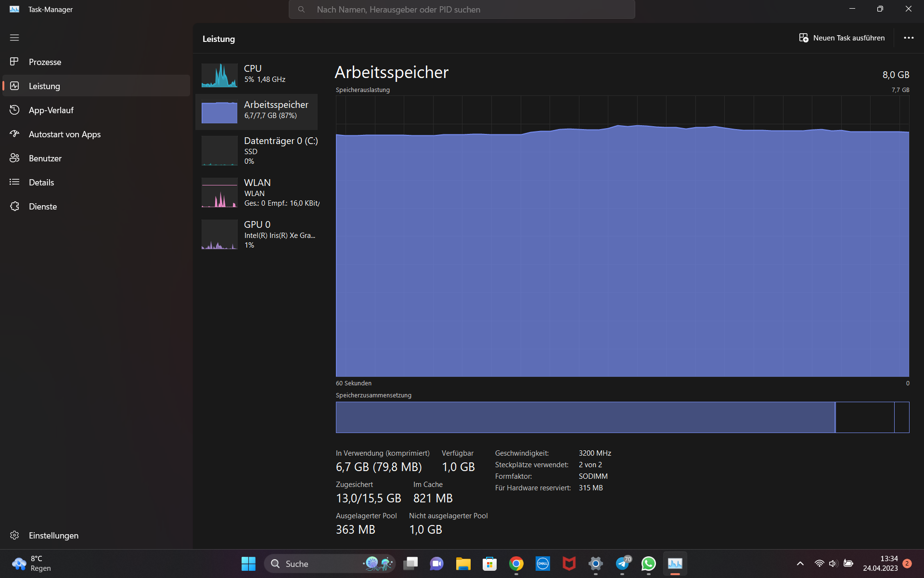Open the Prozesse page
924x578 pixels.
click(45, 62)
